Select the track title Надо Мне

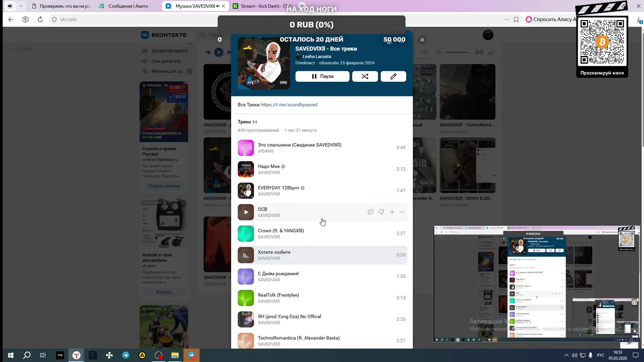269,166
